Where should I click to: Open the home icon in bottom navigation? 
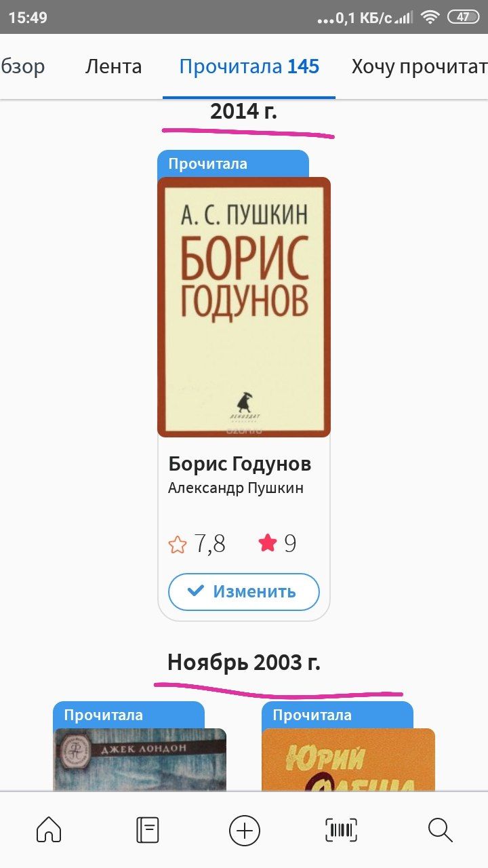tap(49, 829)
